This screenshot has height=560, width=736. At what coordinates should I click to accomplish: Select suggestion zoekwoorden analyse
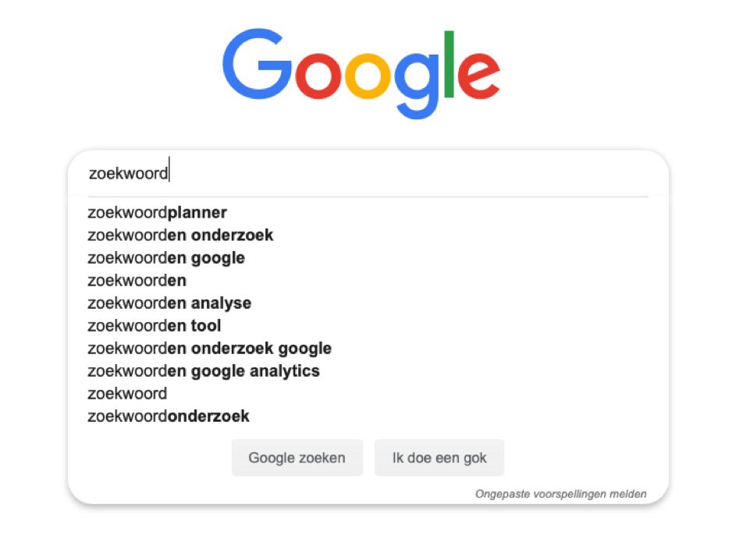[x=169, y=303]
